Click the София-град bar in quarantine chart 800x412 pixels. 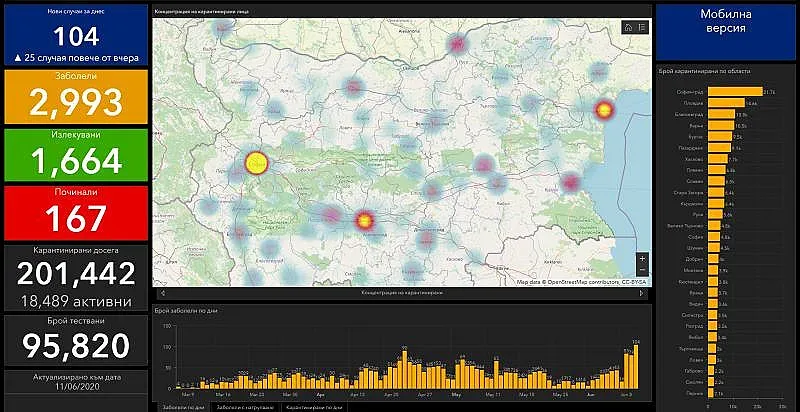[736, 91]
